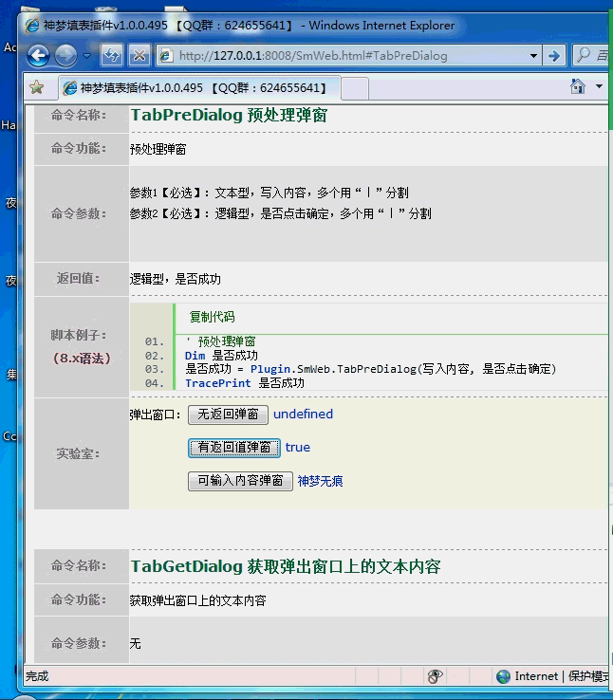Click the 复制代码 copy code link
This screenshot has height=700, width=613.
click(x=212, y=317)
